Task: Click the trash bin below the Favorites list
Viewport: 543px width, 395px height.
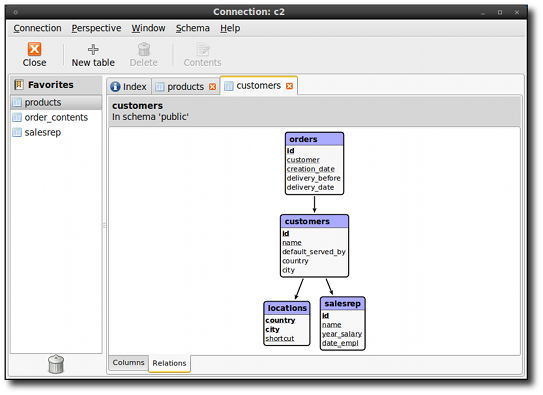Action: (56, 364)
